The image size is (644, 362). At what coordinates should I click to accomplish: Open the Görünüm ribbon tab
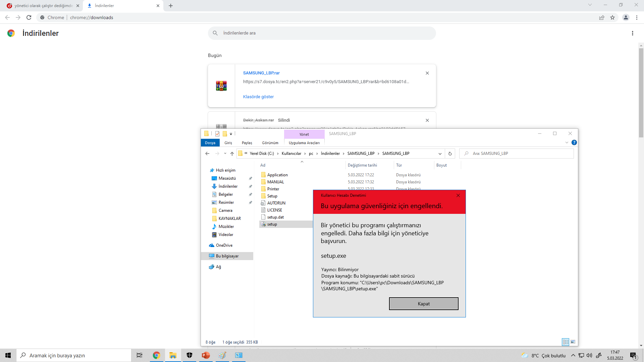270,143
